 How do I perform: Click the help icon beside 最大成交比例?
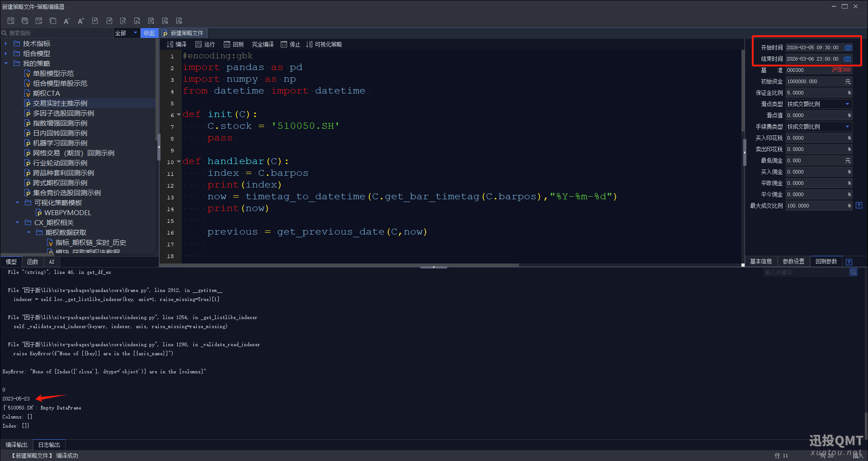pos(859,205)
